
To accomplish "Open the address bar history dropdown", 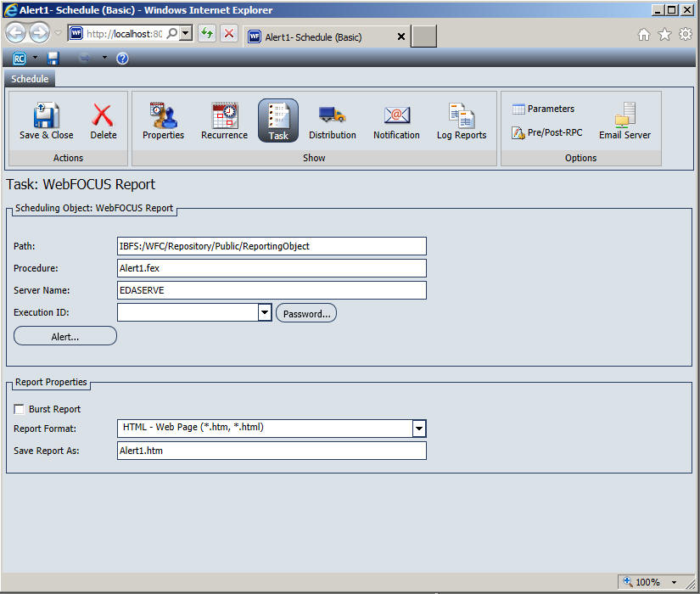I will (186, 33).
